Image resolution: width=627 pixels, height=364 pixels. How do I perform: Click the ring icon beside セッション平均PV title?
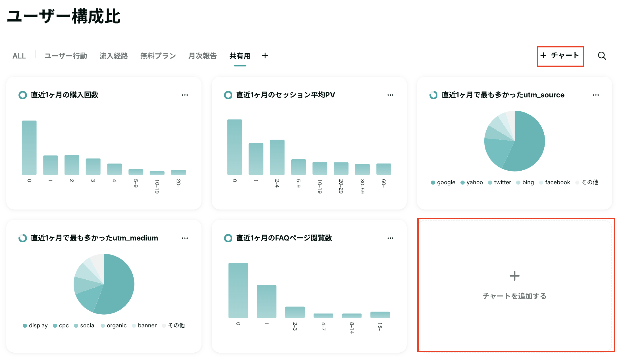point(228,95)
